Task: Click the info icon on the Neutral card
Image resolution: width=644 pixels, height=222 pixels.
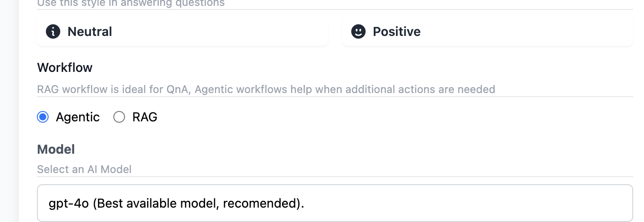Action: (x=53, y=31)
